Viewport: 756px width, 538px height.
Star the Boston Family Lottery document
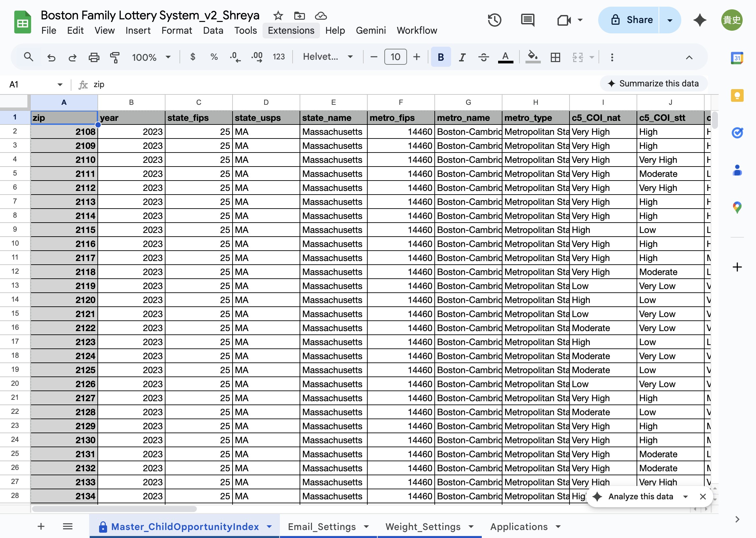pos(278,16)
